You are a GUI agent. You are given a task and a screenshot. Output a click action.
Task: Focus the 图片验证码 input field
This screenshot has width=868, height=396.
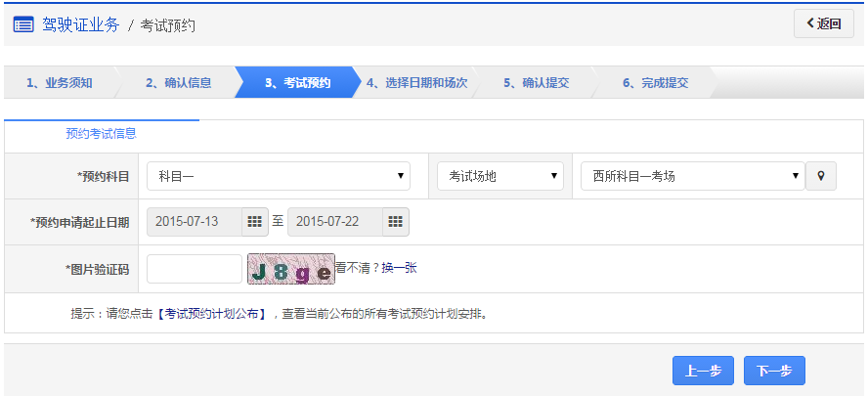click(194, 269)
